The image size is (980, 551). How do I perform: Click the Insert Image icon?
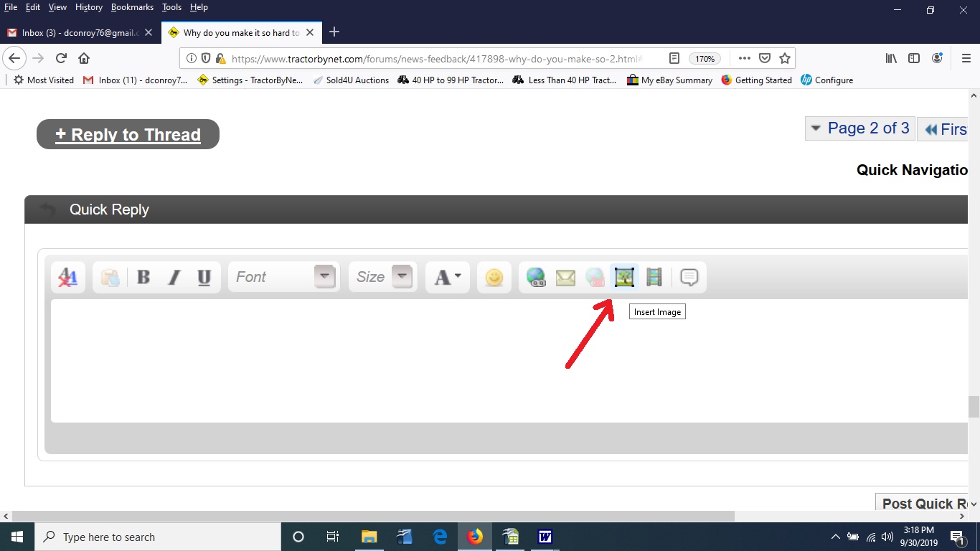[x=624, y=277]
